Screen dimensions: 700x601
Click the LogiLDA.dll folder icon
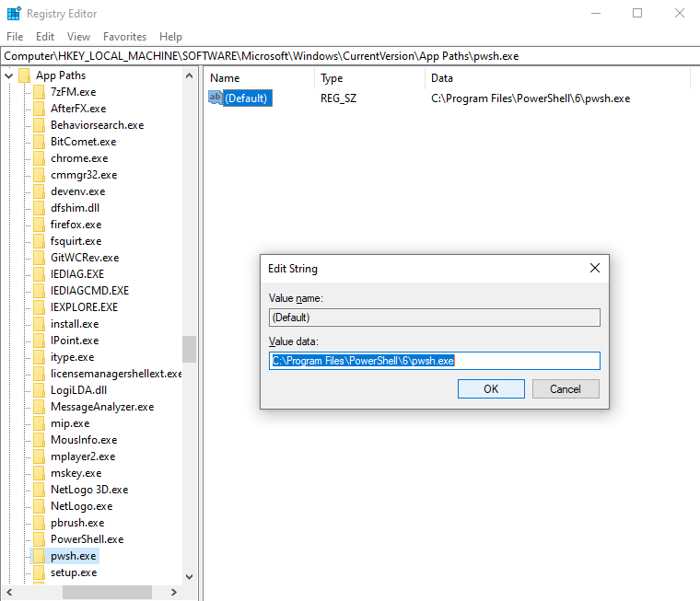coord(40,390)
